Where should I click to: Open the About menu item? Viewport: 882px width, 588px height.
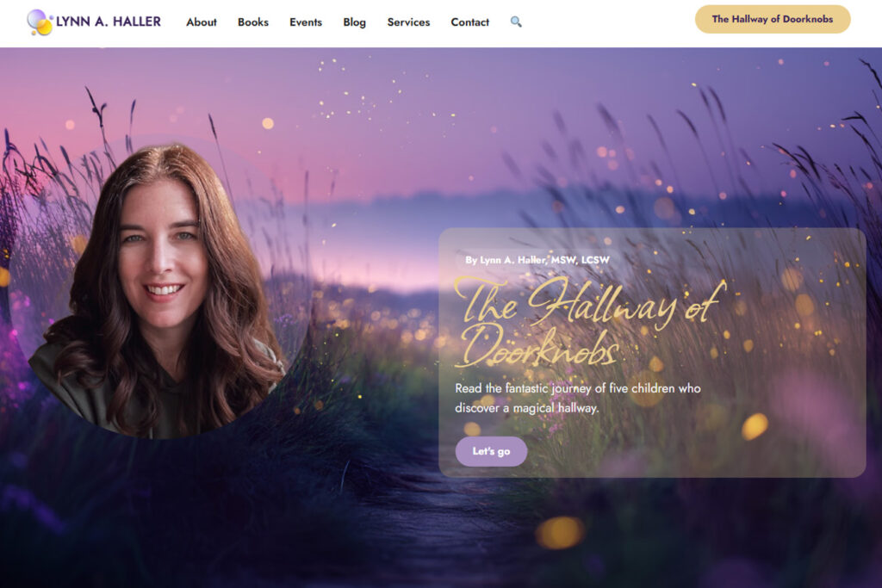coord(202,22)
